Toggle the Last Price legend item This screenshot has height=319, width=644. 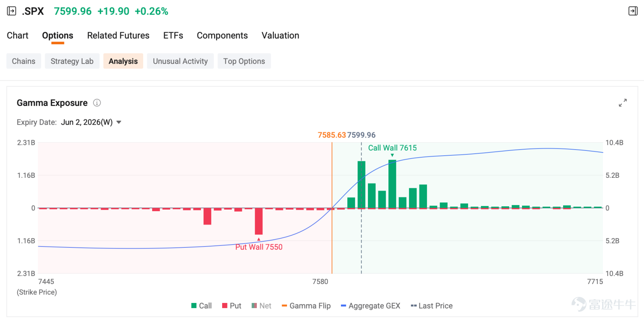pyautogui.click(x=432, y=306)
